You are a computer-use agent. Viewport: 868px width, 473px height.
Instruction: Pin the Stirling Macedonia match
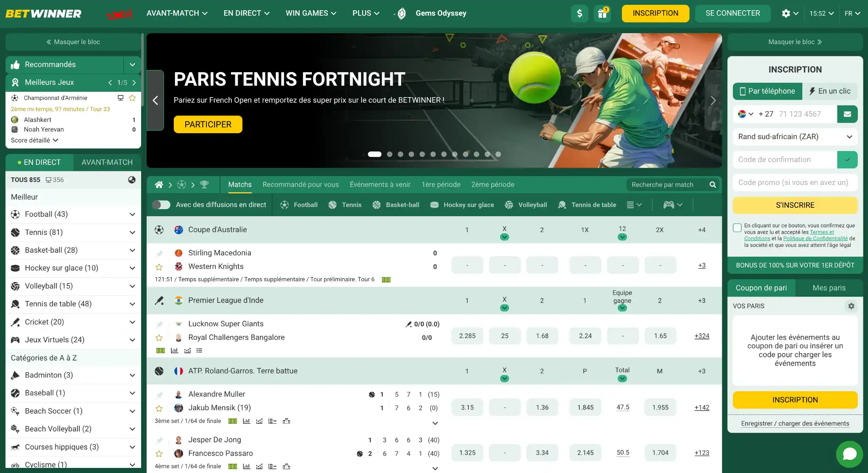pos(159,254)
